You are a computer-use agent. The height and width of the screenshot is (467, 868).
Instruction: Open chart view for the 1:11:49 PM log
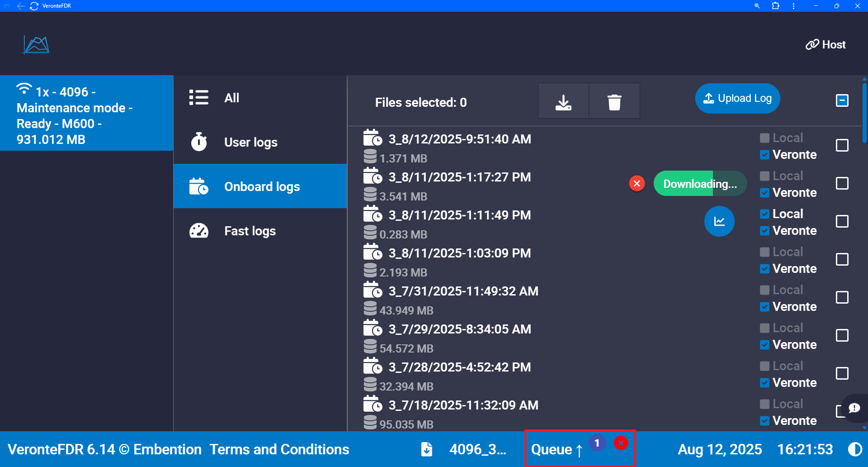pyautogui.click(x=719, y=221)
